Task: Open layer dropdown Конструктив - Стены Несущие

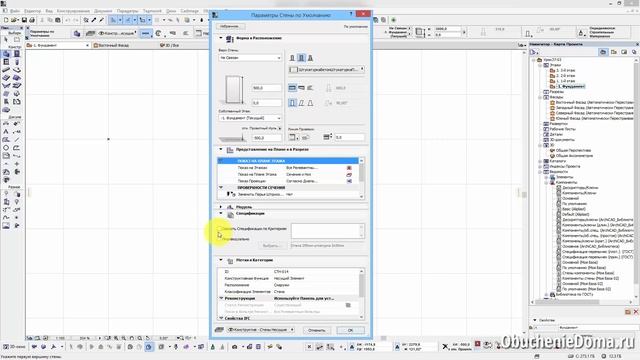Action: pos(260,329)
